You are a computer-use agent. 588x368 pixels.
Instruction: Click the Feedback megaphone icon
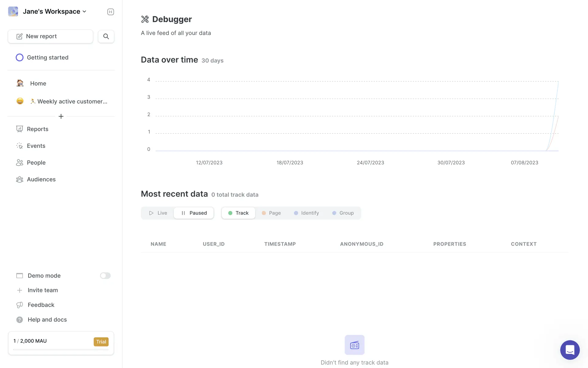pos(20,305)
